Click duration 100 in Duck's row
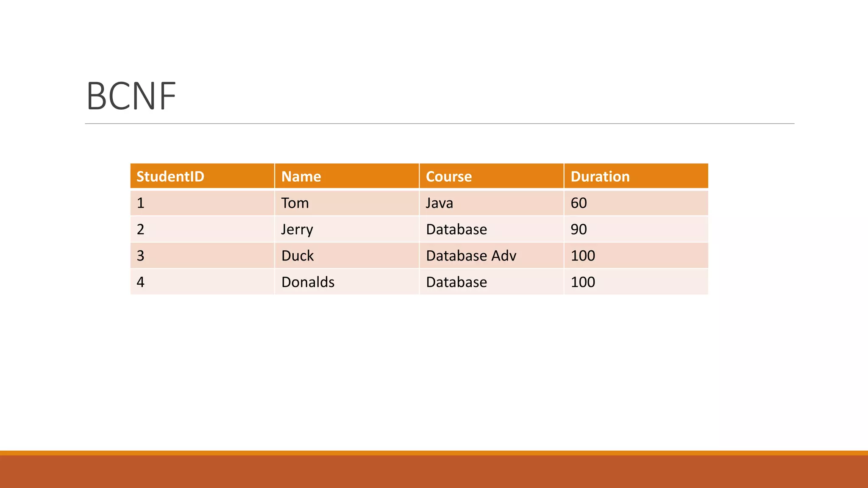This screenshot has width=868, height=488. (636, 255)
